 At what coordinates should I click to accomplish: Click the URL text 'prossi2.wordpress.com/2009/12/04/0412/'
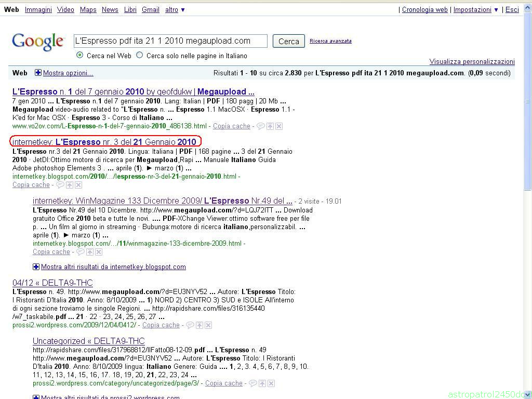coord(74,325)
